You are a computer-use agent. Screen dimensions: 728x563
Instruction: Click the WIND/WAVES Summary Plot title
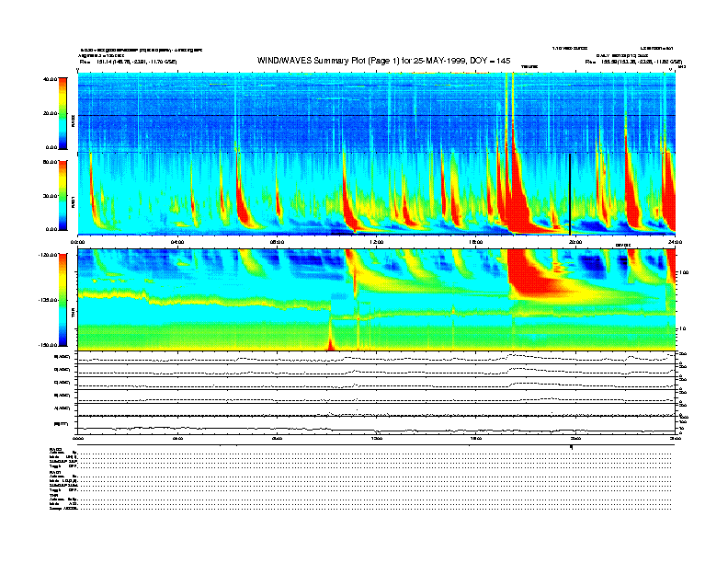[383, 61]
